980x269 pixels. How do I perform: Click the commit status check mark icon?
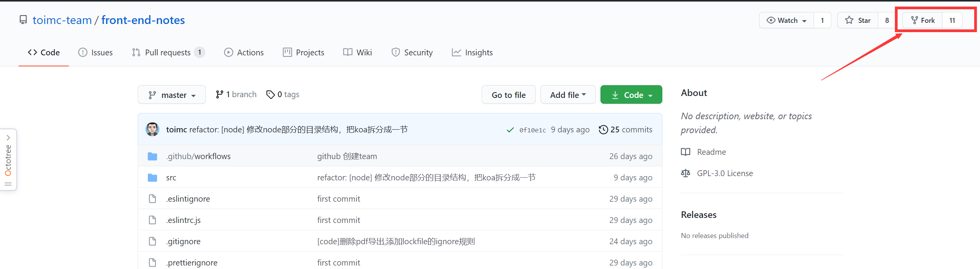pos(510,130)
